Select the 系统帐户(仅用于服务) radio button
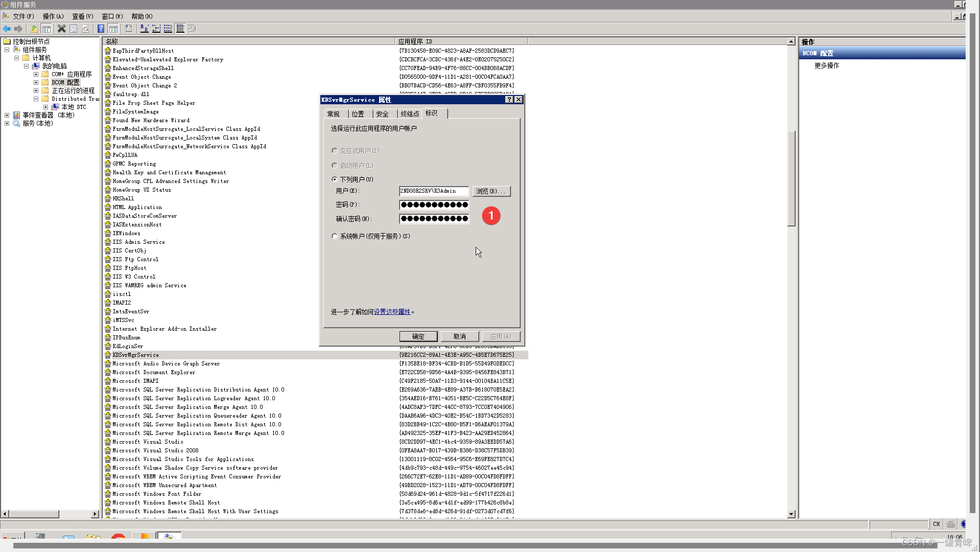This screenshot has height=552, width=980. point(335,236)
